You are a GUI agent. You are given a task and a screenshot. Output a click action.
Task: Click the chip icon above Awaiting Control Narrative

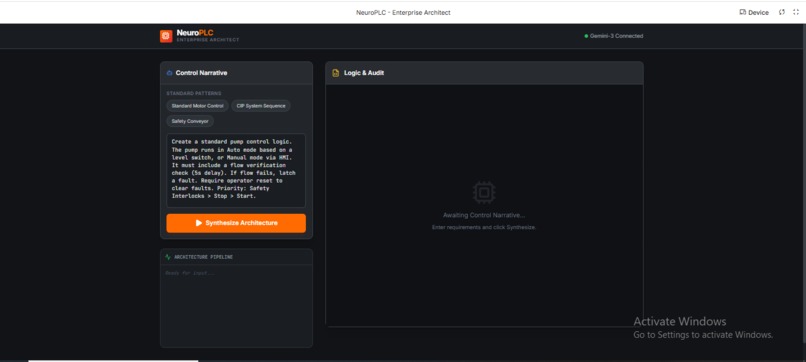(484, 193)
